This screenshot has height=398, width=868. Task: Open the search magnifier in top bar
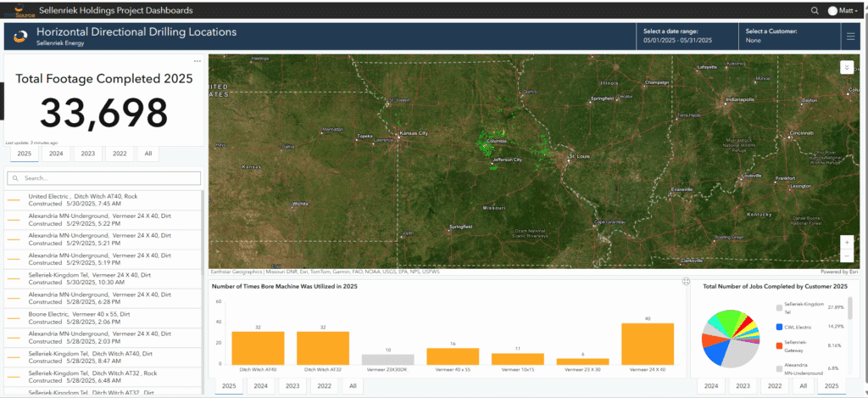coord(815,10)
